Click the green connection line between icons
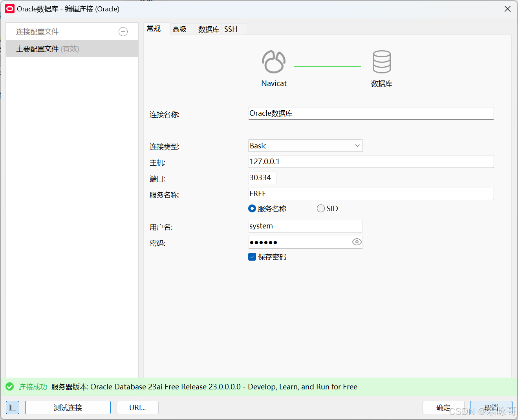 point(328,66)
